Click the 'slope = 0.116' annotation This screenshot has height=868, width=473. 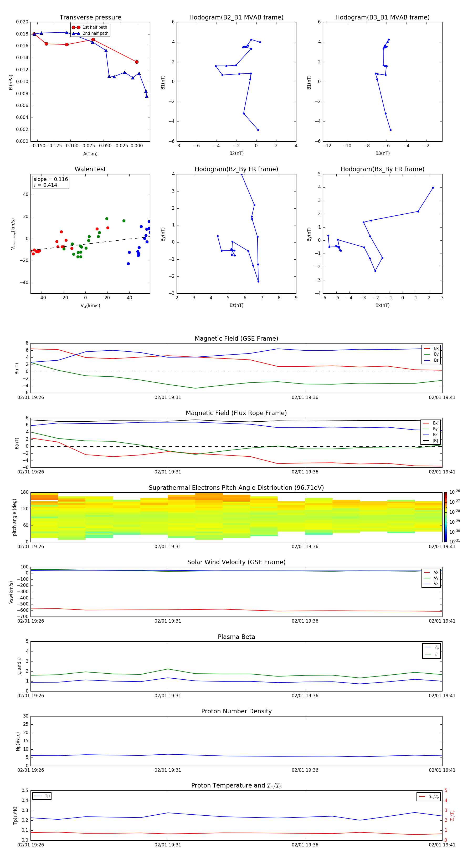point(51,179)
